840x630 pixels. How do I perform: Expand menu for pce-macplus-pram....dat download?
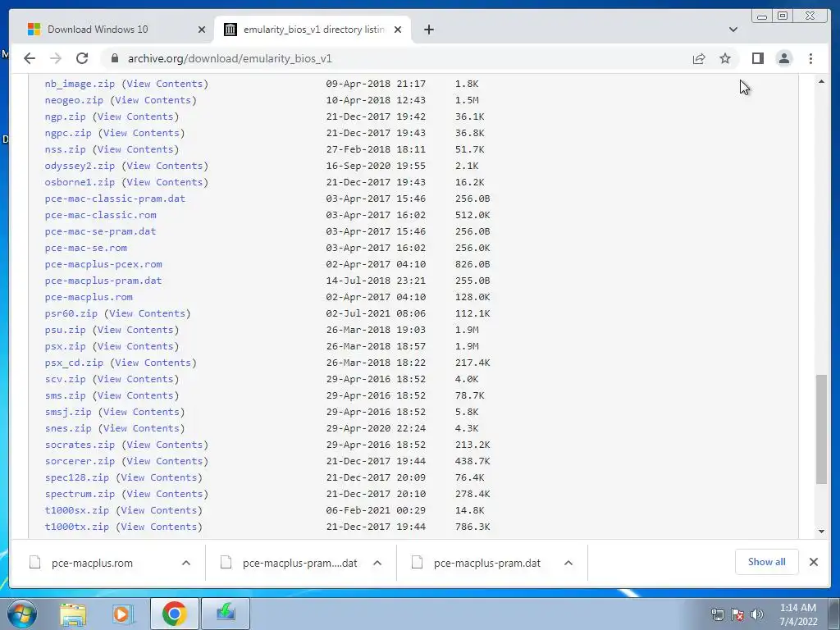(377, 563)
